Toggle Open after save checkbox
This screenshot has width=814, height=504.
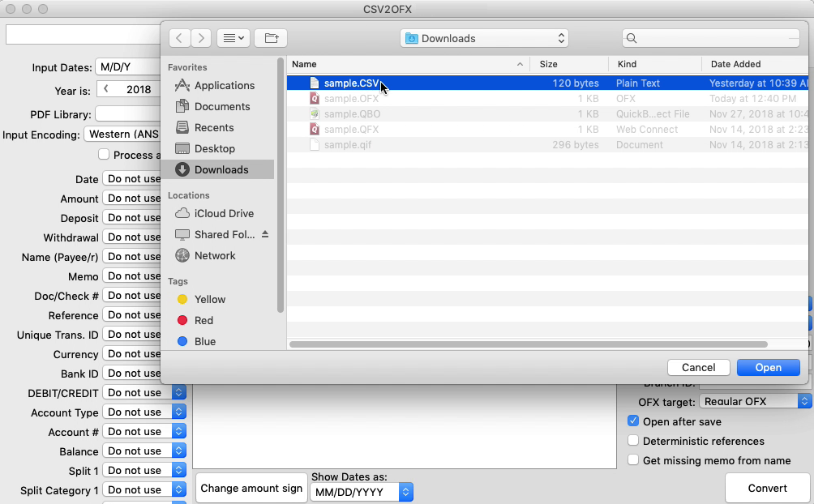633,421
